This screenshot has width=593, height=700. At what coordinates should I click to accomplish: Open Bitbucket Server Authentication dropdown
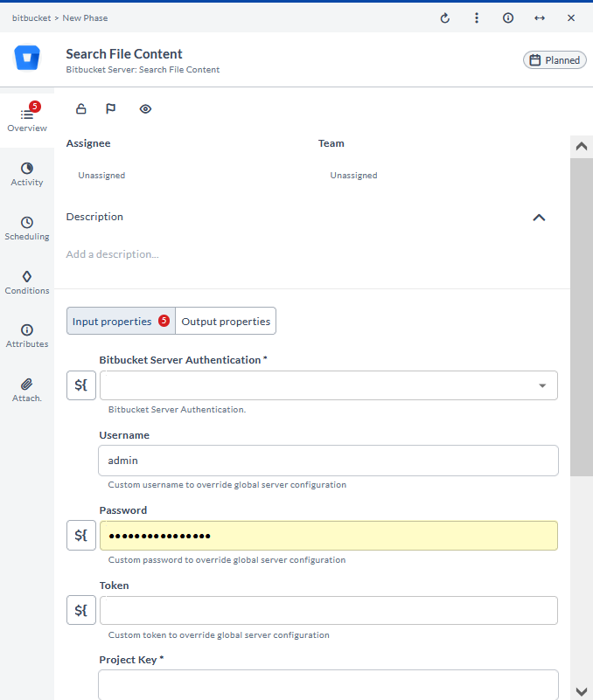(541, 385)
